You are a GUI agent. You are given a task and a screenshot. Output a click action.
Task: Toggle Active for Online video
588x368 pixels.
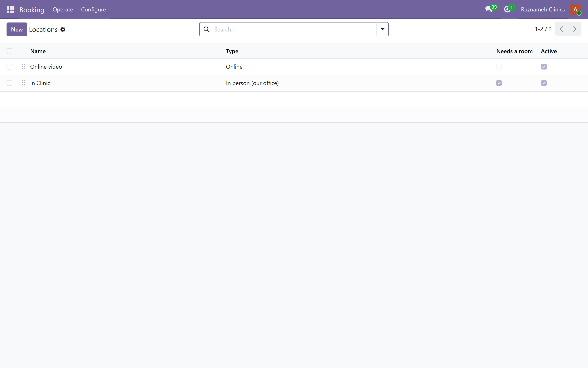[544, 67]
